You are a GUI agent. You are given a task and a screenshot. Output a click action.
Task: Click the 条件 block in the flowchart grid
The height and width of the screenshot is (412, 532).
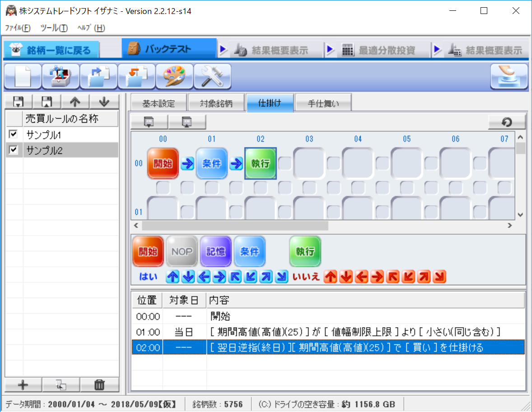coord(212,163)
